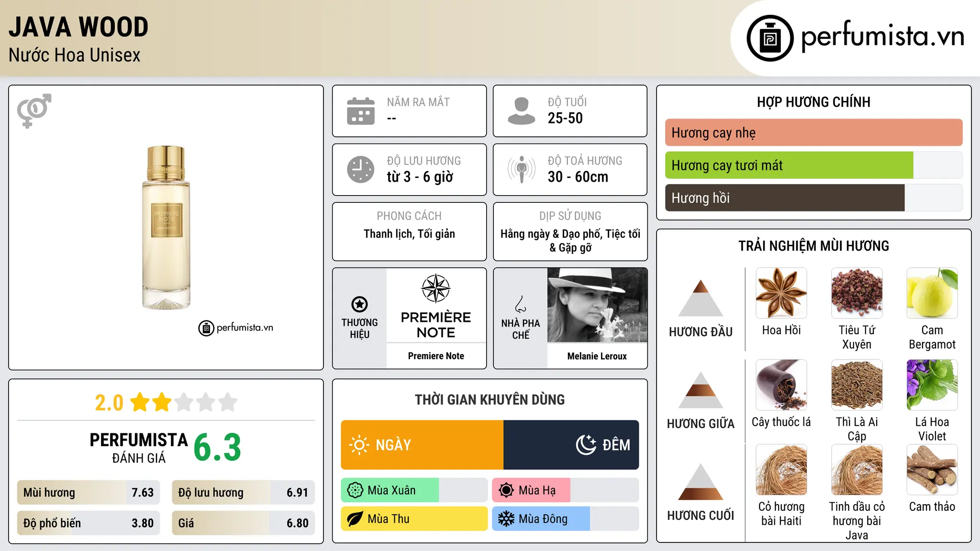Click the dark Đêm time bar
980x551 pixels.
571,445
